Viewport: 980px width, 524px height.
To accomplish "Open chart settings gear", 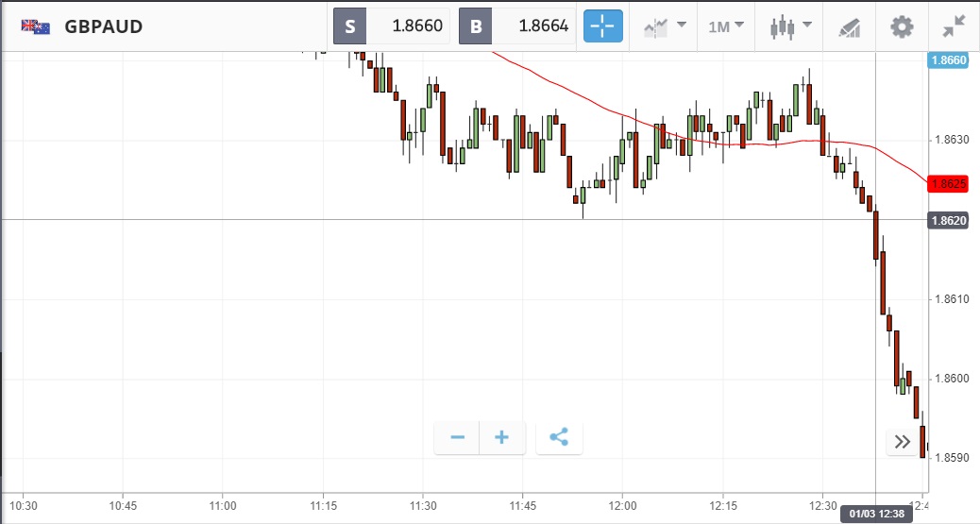I will 902,25.
